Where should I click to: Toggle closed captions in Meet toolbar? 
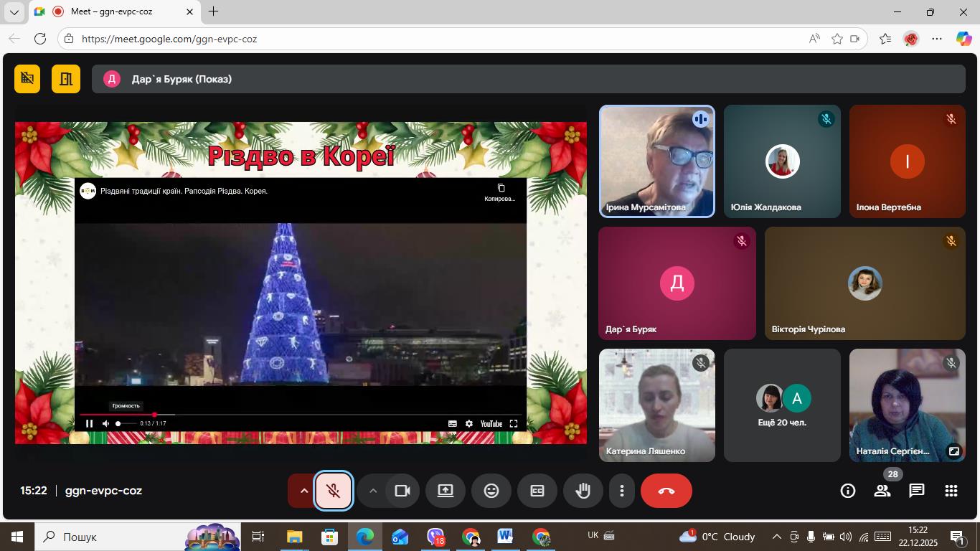(x=537, y=491)
